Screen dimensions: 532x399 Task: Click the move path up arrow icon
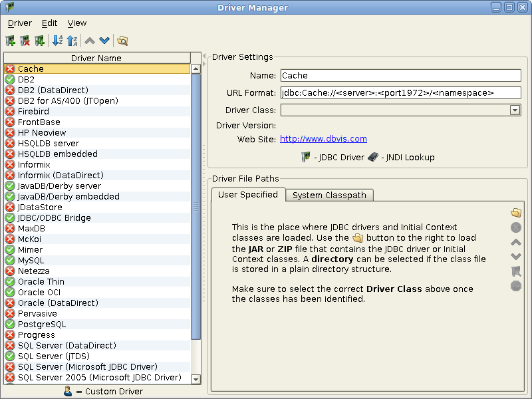[x=516, y=242]
